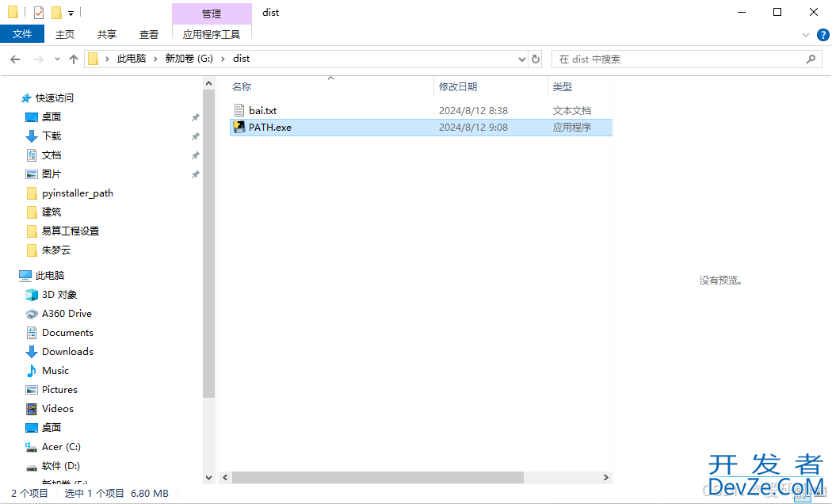This screenshot has width=832, height=504.
Task: Open the 建筑 folder
Action: (52, 212)
